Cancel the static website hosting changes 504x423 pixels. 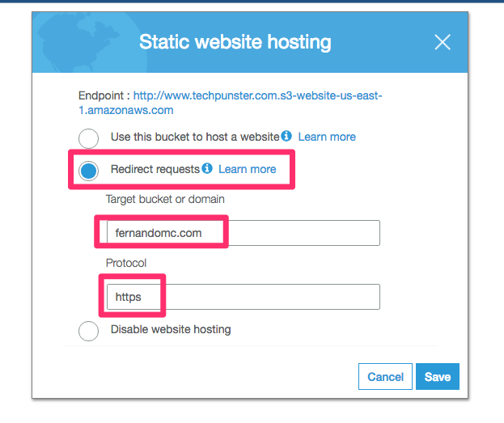tap(385, 376)
